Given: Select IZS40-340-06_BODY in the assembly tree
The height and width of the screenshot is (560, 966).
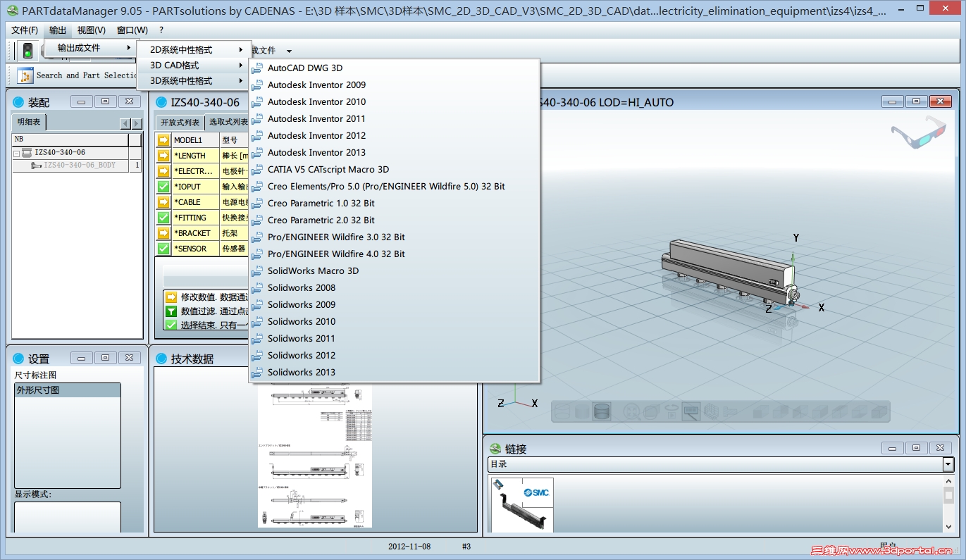Looking at the screenshot, I should (x=80, y=166).
